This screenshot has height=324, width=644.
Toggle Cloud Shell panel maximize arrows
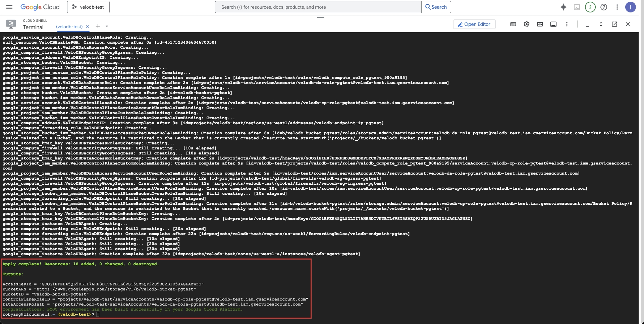tap(601, 24)
